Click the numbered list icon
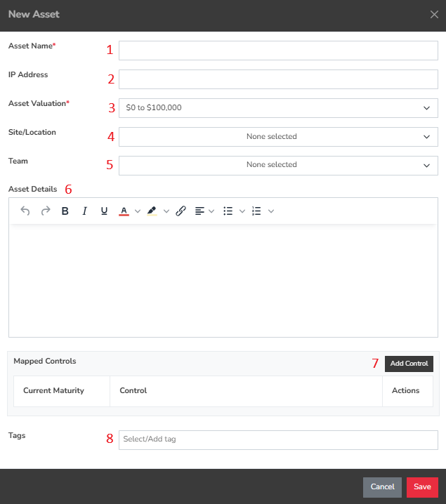This screenshot has height=504, width=446. [x=256, y=211]
